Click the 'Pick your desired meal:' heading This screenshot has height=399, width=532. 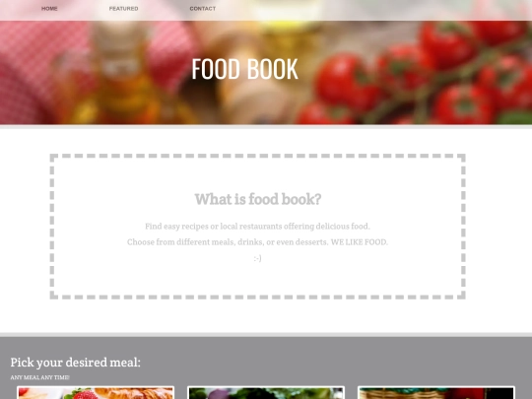(75, 363)
